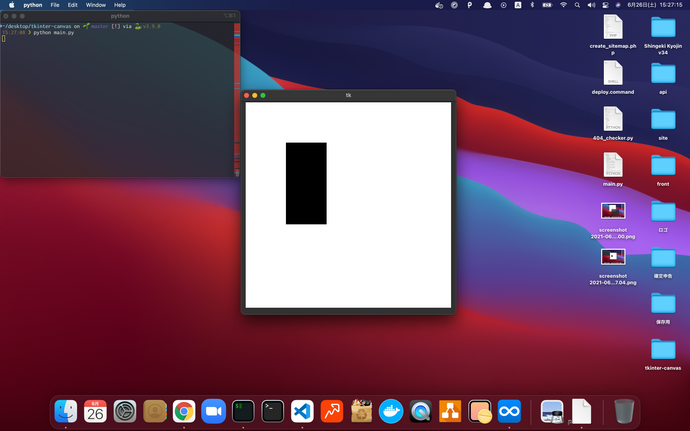
Task: Open the File menu
Action: (x=55, y=5)
